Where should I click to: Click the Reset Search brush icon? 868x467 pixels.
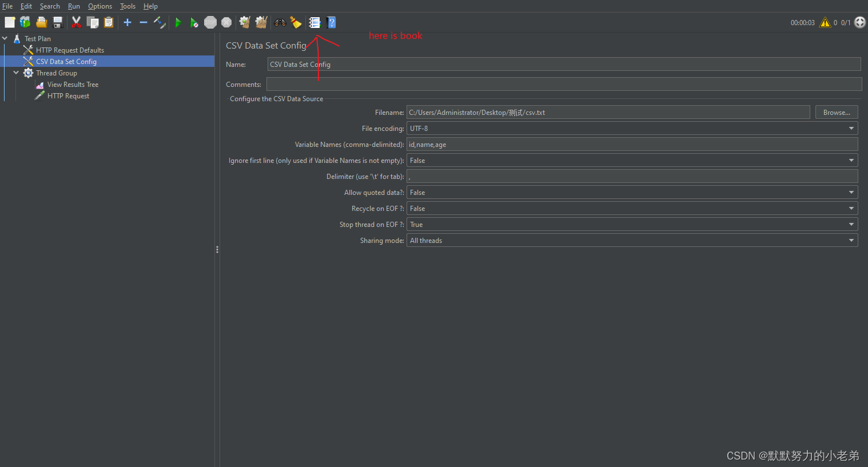tap(296, 22)
